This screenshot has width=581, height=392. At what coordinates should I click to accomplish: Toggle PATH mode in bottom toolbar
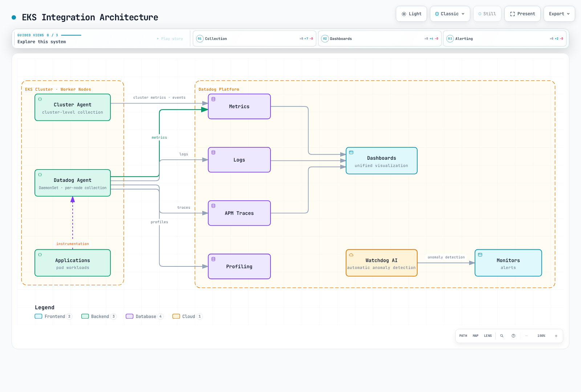point(463,336)
